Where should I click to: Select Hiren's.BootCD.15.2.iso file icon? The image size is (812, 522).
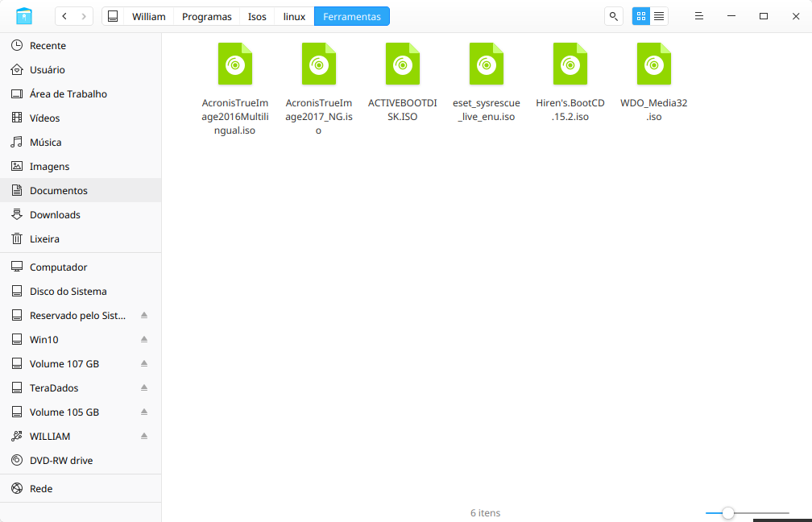pyautogui.click(x=570, y=64)
